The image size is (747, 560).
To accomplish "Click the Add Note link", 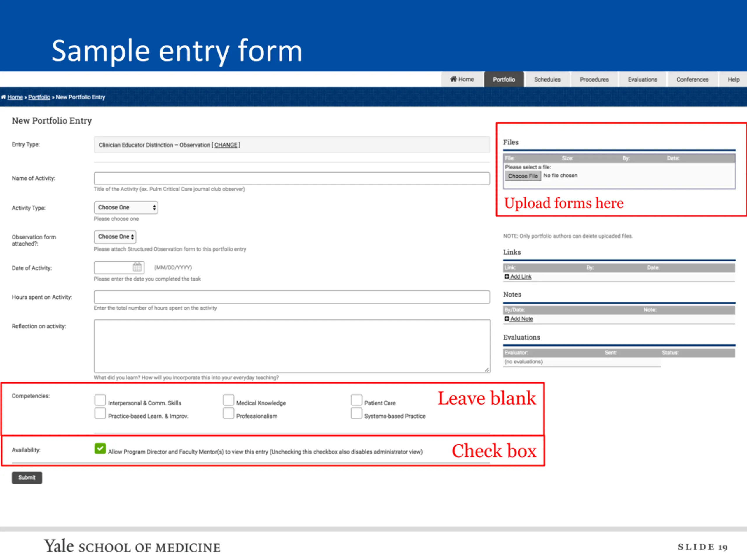I will 521,319.
